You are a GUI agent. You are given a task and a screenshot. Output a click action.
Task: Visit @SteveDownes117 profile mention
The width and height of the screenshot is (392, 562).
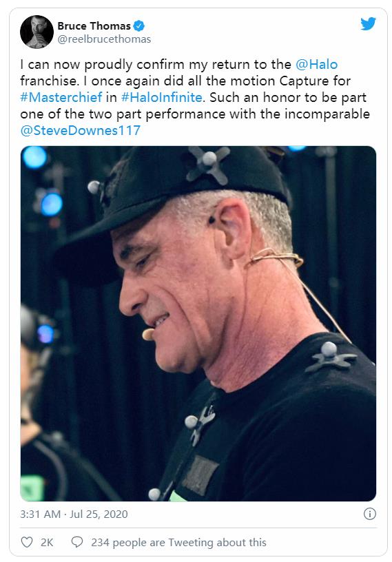[80, 130]
